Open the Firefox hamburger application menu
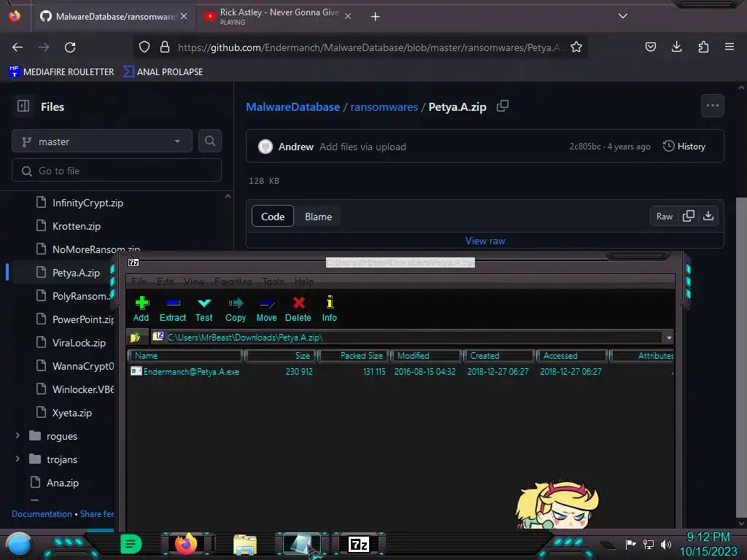Viewport: 747px width, 560px height. click(x=729, y=47)
